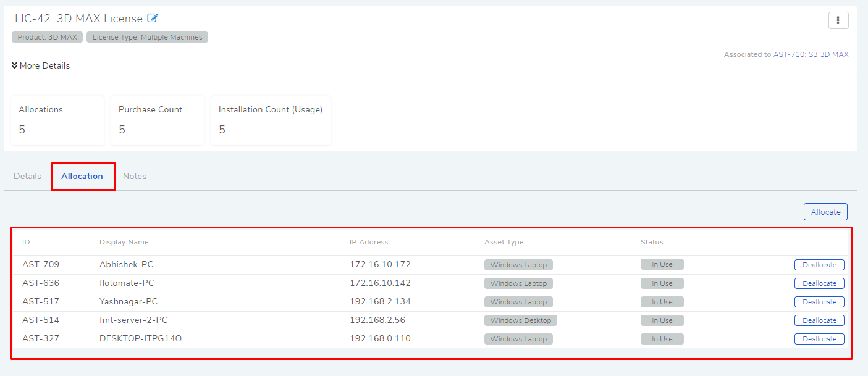Click the Purchase Count card
This screenshot has width=868, height=376.
click(x=158, y=120)
